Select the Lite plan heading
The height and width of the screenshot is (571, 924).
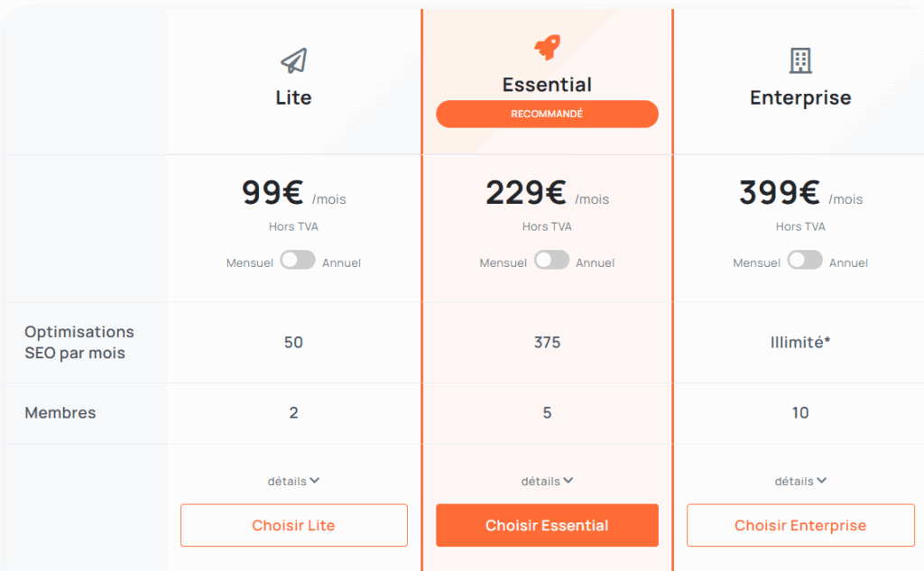[293, 97]
